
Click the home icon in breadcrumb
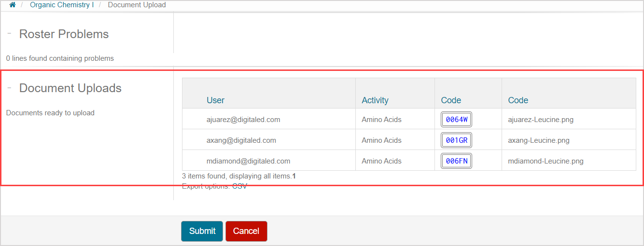[x=13, y=5]
